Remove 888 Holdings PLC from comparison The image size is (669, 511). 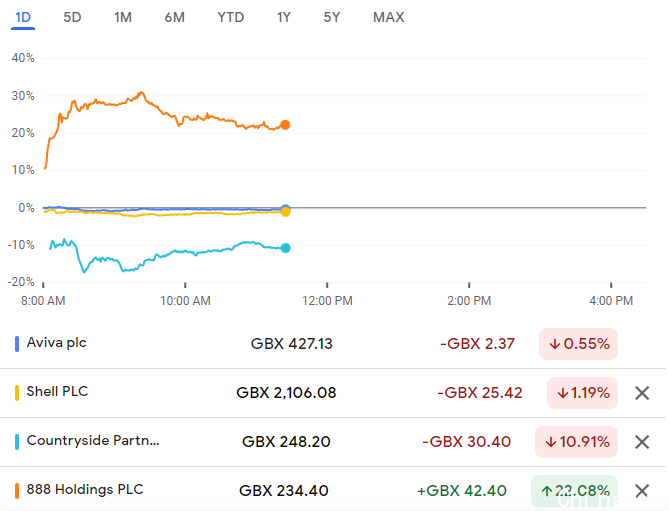click(642, 491)
